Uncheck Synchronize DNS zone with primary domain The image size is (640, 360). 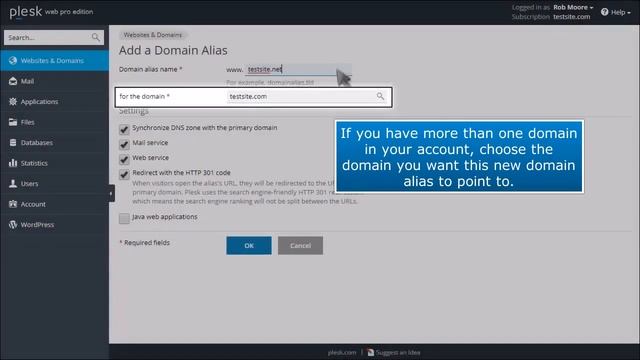124,129
